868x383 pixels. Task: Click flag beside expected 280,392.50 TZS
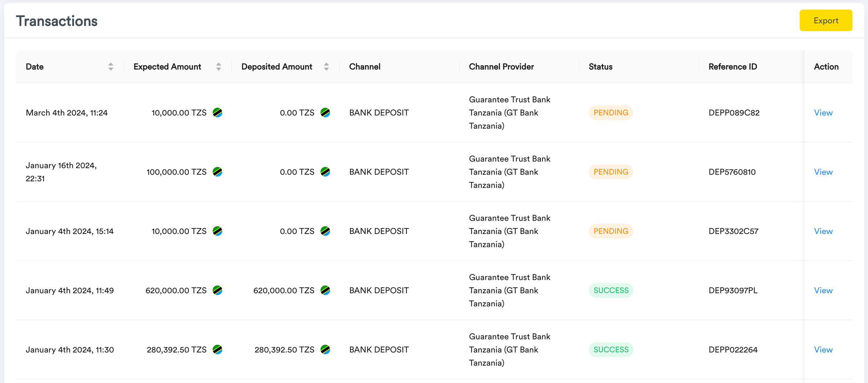[217, 350]
